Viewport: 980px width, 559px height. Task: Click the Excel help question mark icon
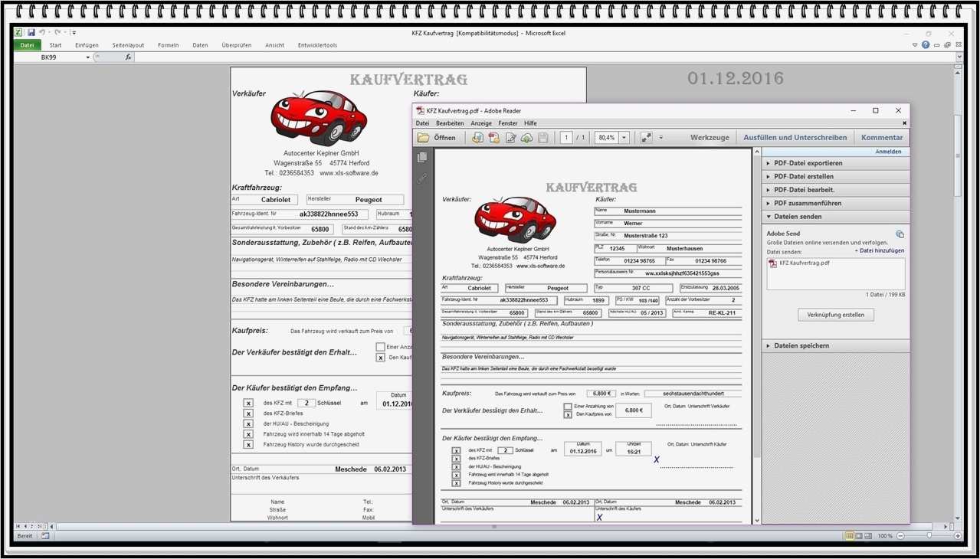pyautogui.click(x=926, y=45)
